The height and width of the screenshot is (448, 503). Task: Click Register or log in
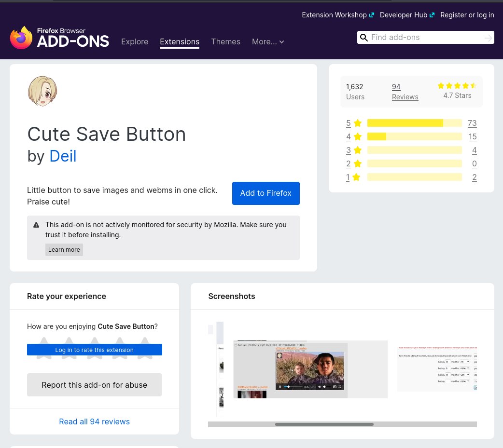[467, 15]
